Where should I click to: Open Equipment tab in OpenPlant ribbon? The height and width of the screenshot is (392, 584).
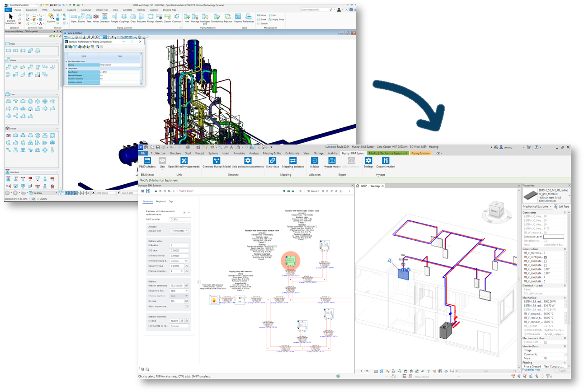tap(31, 9)
